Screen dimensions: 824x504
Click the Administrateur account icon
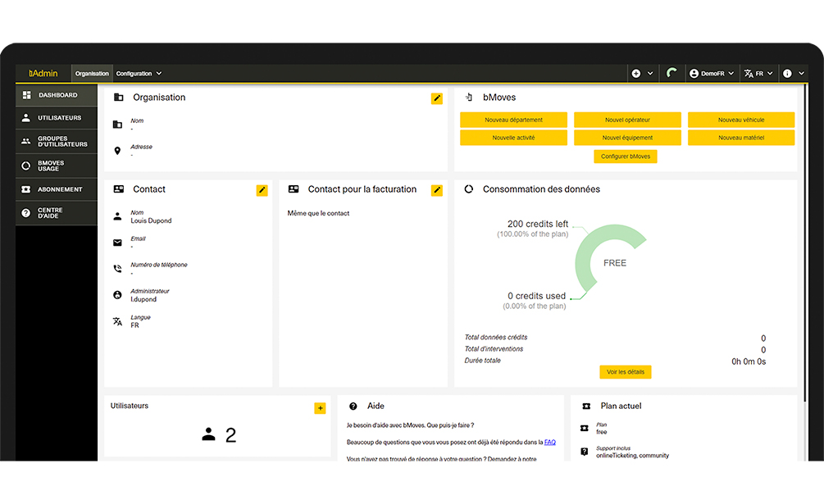point(118,295)
